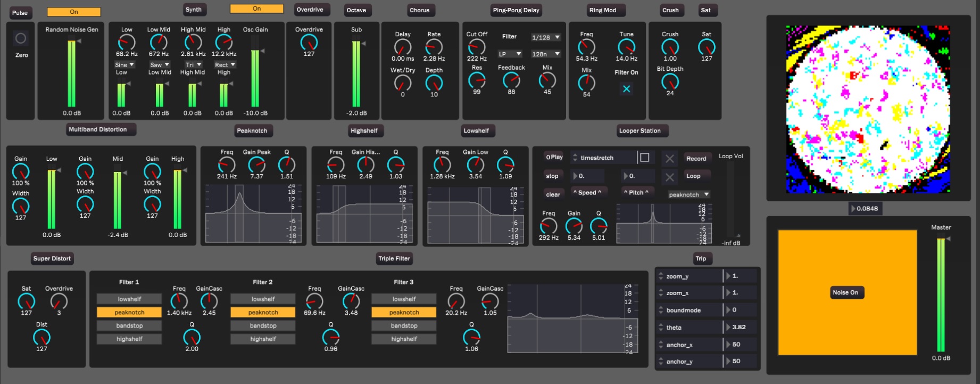The height and width of the screenshot is (384, 980).
Task: Click the Ring Mod Tune dial
Action: 626,47
